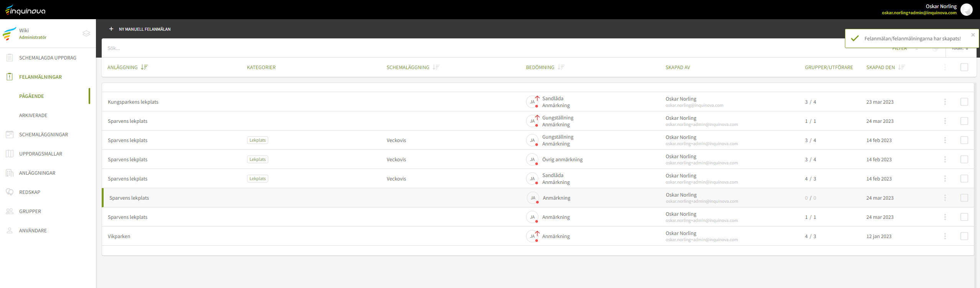
Task: Click the Schemalagda uppdrag sidebar icon
Action: (10, 58)
